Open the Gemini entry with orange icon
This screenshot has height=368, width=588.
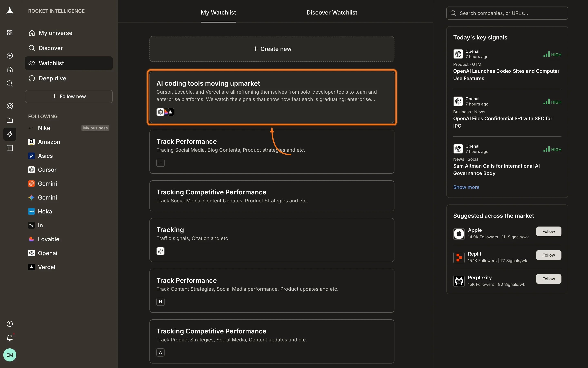(x=42, y=184)
